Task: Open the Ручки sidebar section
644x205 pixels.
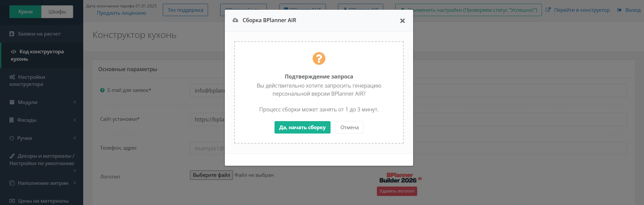Action: click(x=42, y=138)
